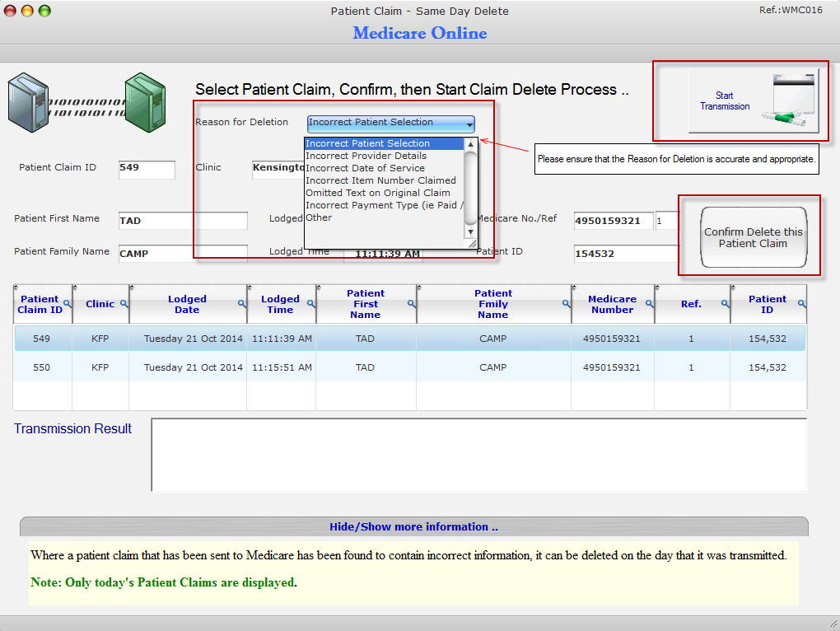Image resolution: width=840 pixels, height=631 pixels.
Task: Click the window zoom button in title bar
Action: (x=44, y=11)
